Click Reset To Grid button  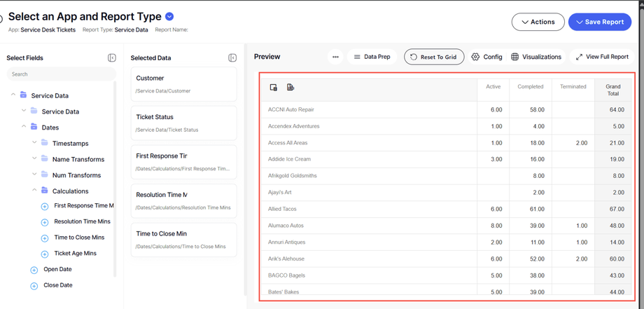(433, 57)
